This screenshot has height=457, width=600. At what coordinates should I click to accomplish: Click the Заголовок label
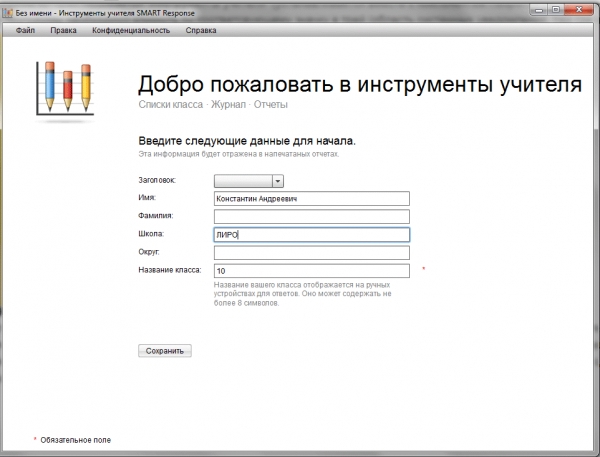[157, 180]
